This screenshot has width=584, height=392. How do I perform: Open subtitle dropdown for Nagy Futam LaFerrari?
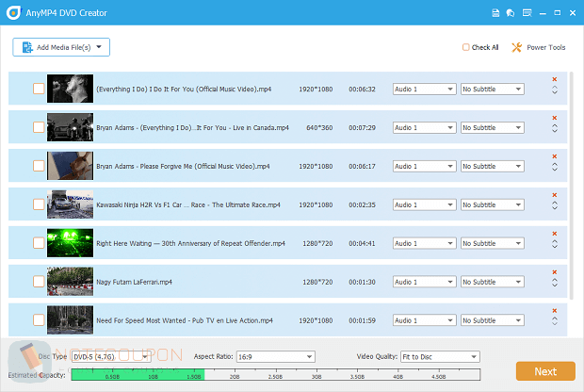point(493,282)
